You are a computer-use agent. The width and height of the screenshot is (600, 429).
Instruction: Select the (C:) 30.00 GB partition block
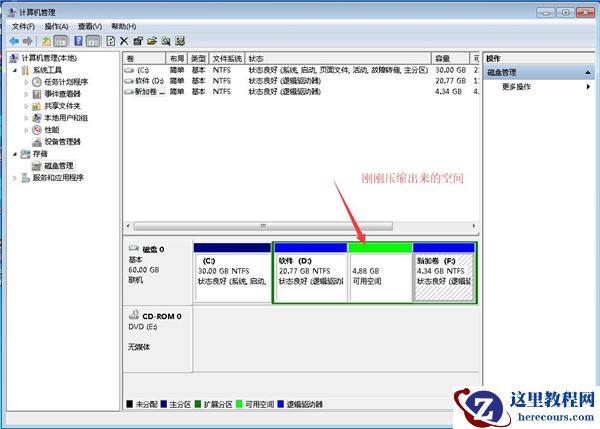click(232, 273)
